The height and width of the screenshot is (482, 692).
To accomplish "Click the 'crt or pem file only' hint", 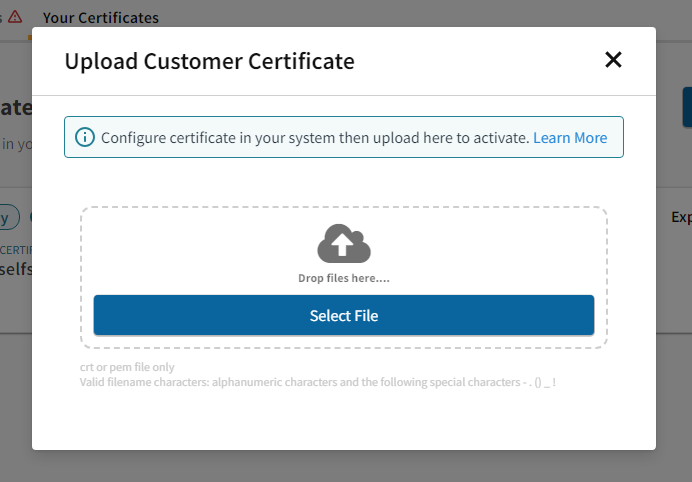I will (127, 367).
